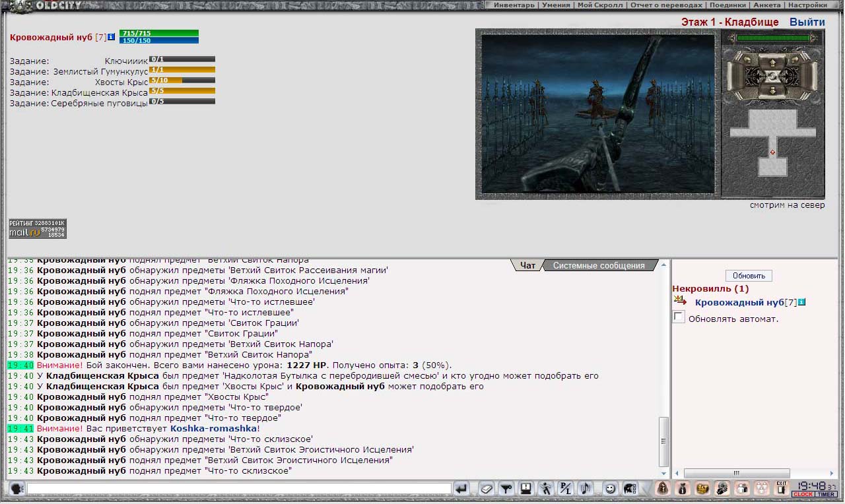Click the blue 150/150 mana bar
Viewport: 845px width, 504px height.
coord(159,40)
